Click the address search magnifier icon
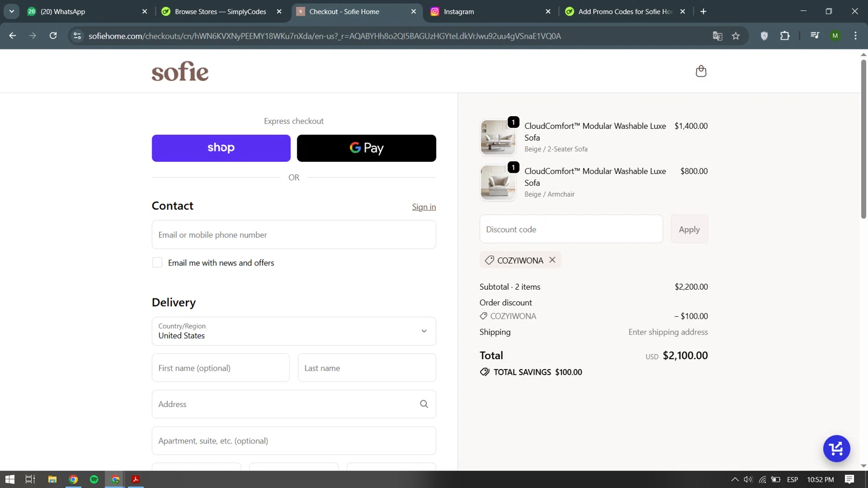Image resolution: width=868 pixels, height=488 pixels. pyautogui.click(x=424, y=404)
